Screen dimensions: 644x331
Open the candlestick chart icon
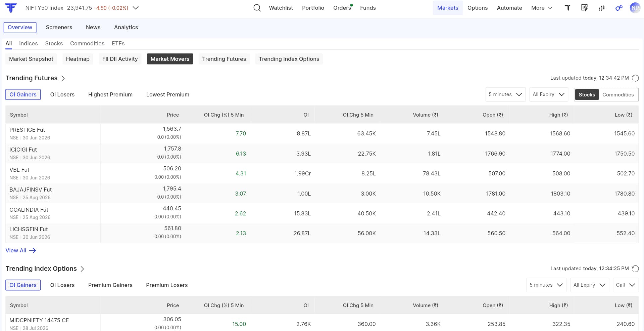[601, 8]
